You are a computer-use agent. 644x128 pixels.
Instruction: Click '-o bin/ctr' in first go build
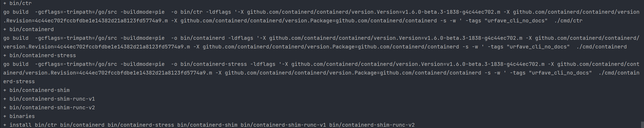point(187,12)
